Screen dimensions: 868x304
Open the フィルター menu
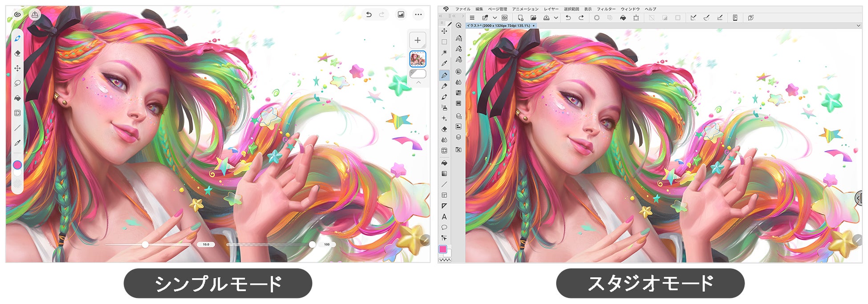[606, 9]
